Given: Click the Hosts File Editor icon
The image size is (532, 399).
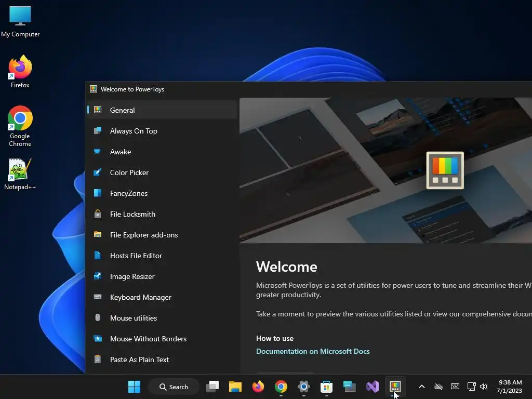Looking at the screenshot, I should [98, 255].
